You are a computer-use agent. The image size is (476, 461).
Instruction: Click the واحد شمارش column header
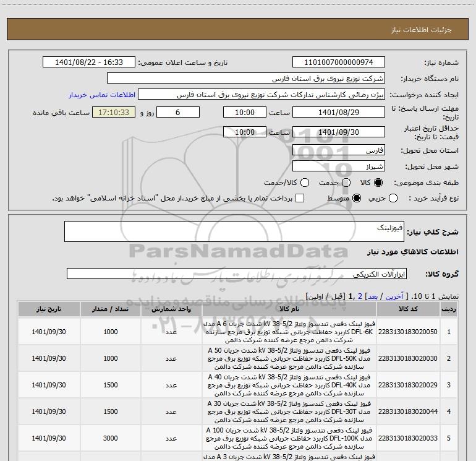[171, 309]
